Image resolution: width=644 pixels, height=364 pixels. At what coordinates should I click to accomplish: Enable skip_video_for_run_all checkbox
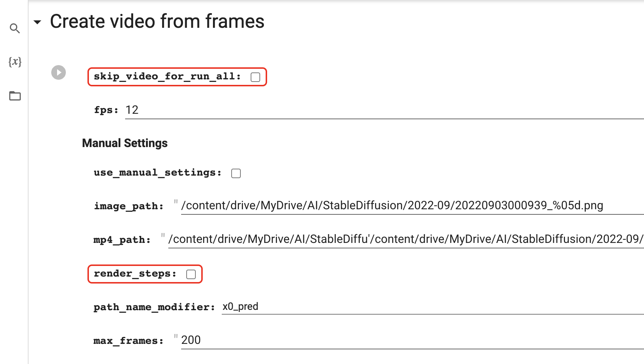[x=255, y=77]
